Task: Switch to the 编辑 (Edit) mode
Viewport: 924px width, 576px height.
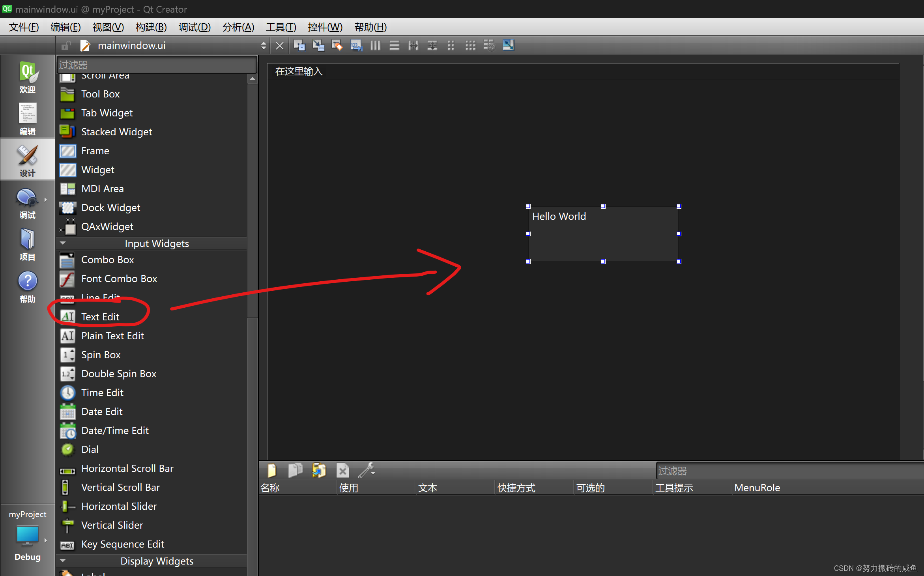Action: pos(27,119)
